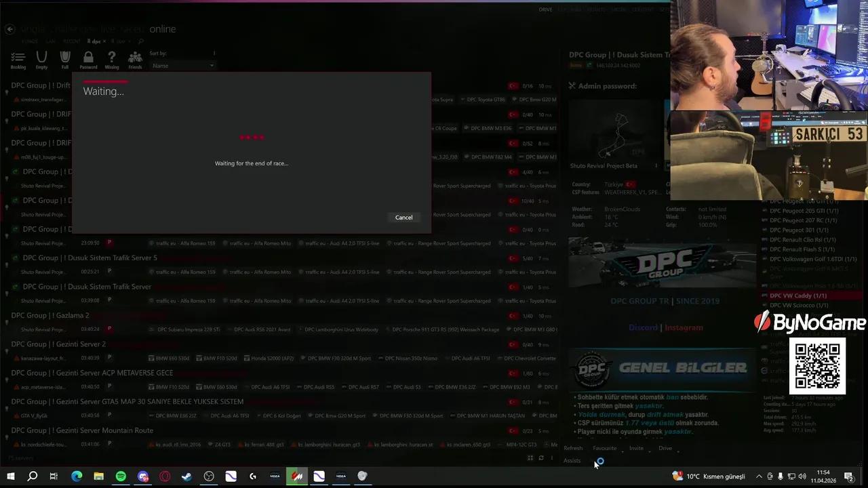Screen dimensions: 868x488
Task: Toggle the Empty servers filter
Action: point(42,58)
